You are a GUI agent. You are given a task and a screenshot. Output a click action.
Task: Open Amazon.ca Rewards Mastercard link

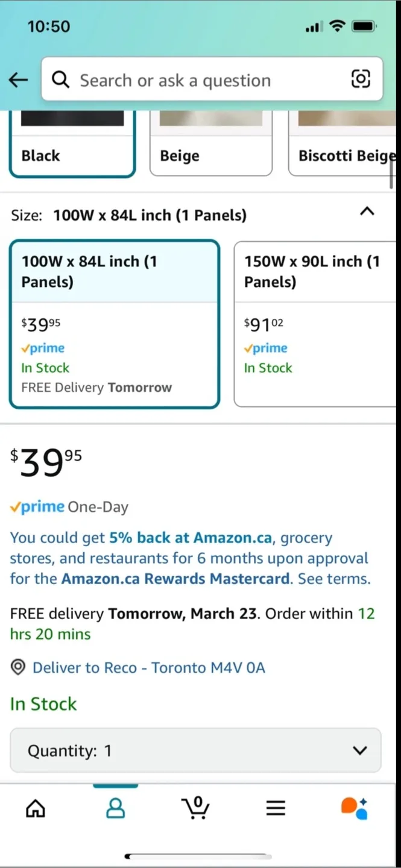pyautogui.click(x=175, y=579)
